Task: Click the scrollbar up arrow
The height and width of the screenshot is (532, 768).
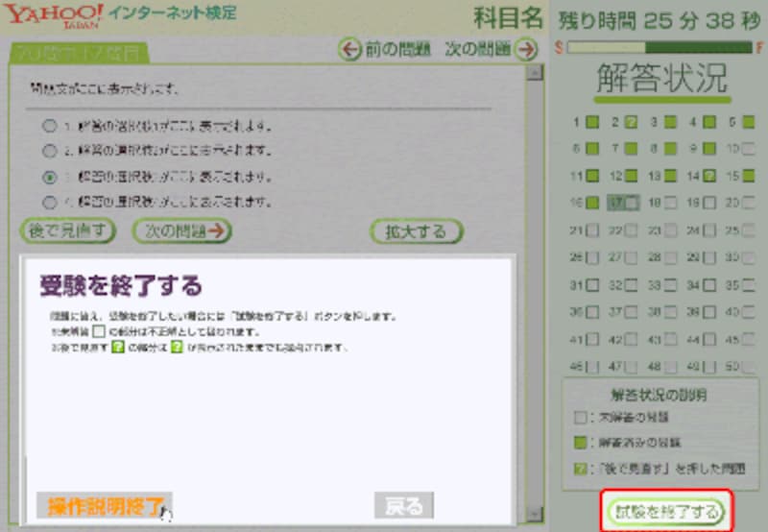Action: [x=535, y=74]
